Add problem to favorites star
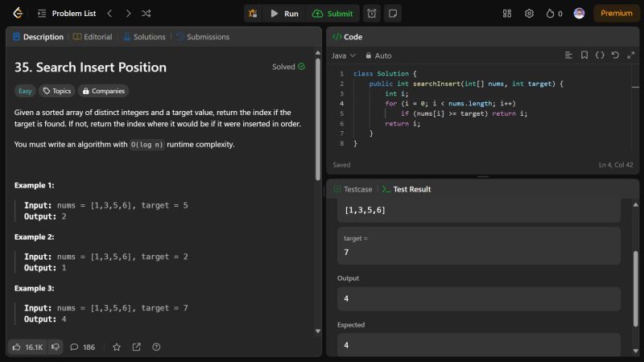 pos(117,348)
